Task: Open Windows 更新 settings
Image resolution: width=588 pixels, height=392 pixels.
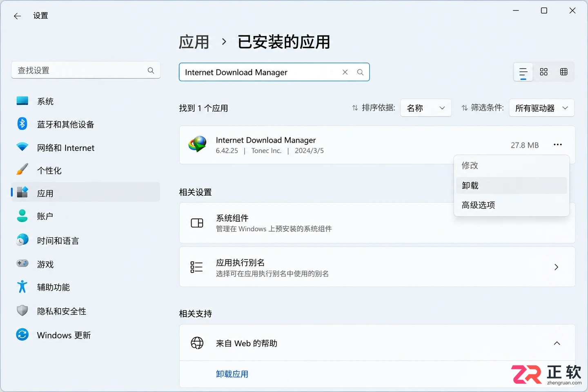Action: 85,335
